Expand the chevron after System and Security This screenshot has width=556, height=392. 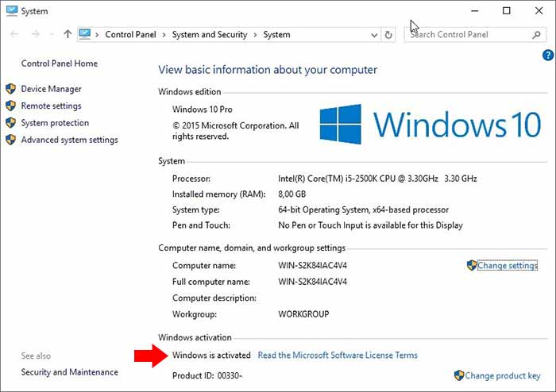tap(255, 35)
